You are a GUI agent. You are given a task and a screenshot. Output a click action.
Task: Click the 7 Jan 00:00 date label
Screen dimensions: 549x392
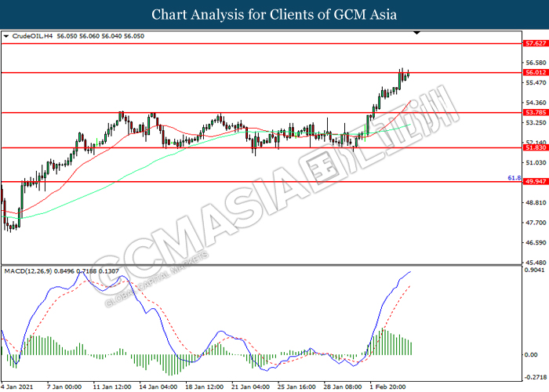[64, 387]
